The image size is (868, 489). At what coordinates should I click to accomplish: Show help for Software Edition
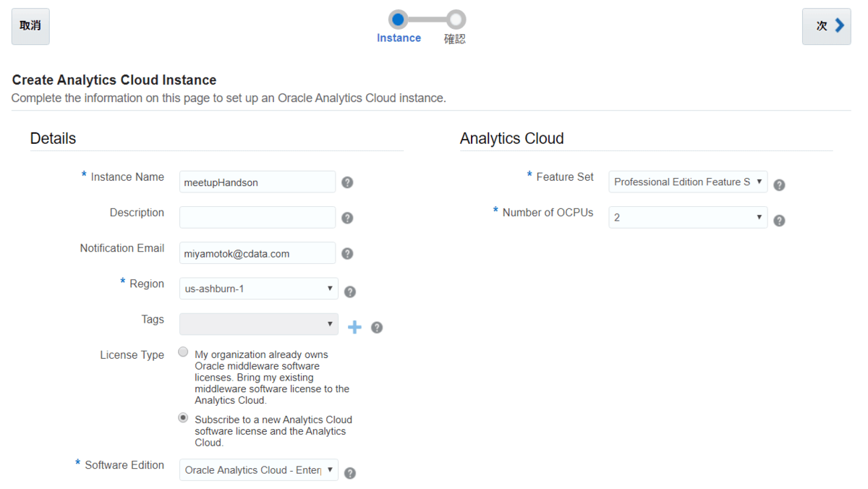(x=350, y=473)
